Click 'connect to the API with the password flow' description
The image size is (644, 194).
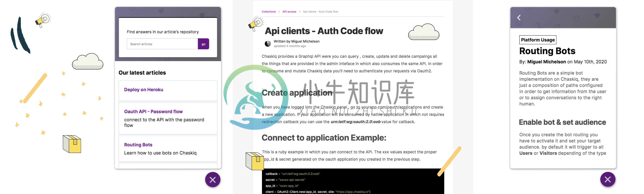[164, 122]
